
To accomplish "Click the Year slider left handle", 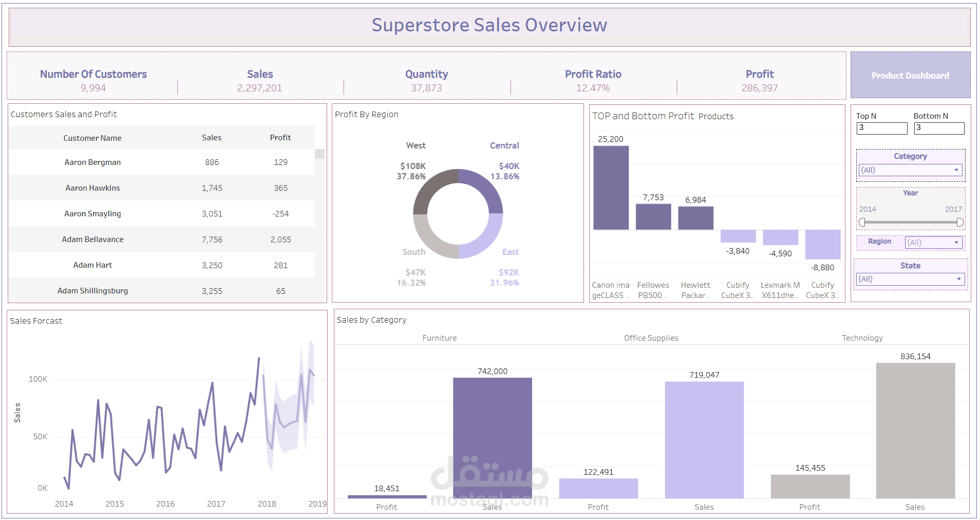I will coord(862,222).
